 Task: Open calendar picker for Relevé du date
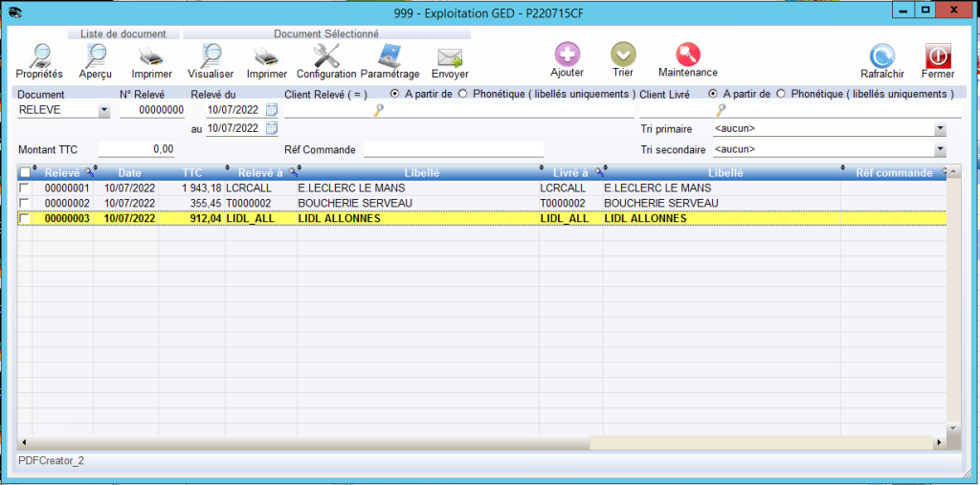tap(272, 110)
